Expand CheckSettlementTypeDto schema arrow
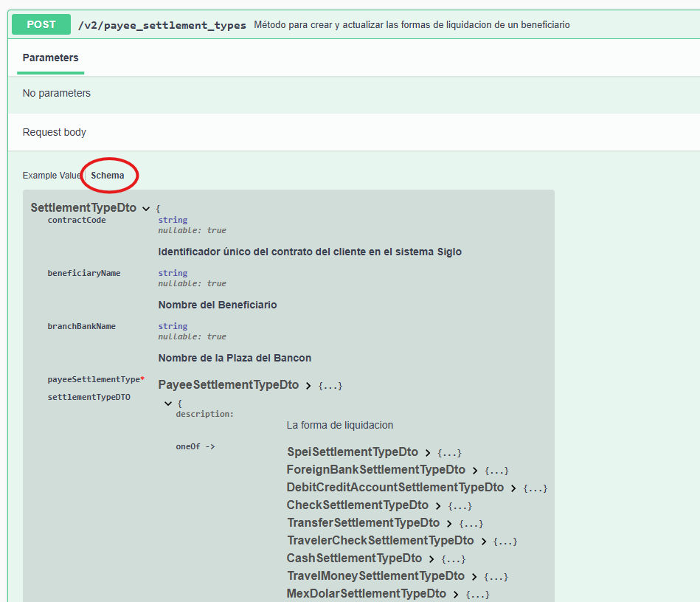This screenshot has height=602, width=700. pyautogui.click(x=438, y=506)
